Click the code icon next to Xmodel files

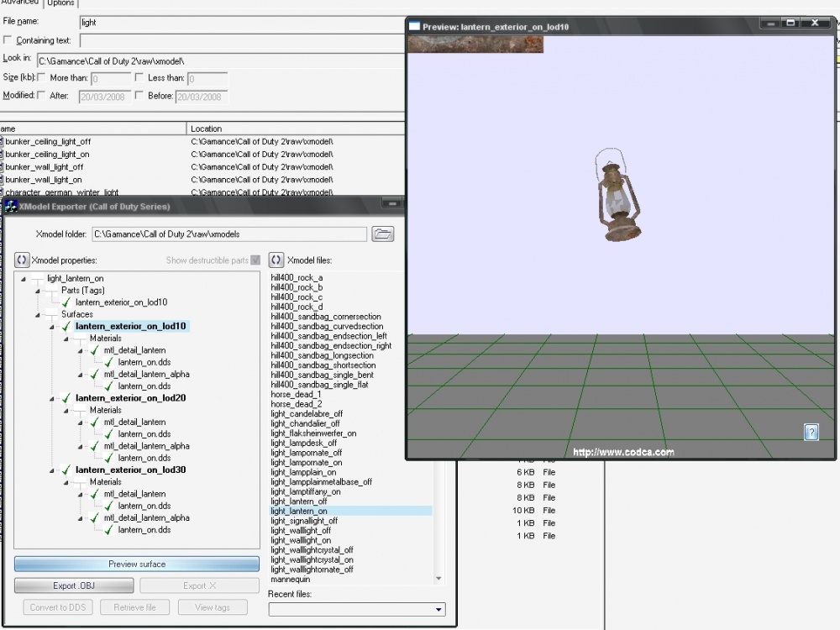point(276,260)
